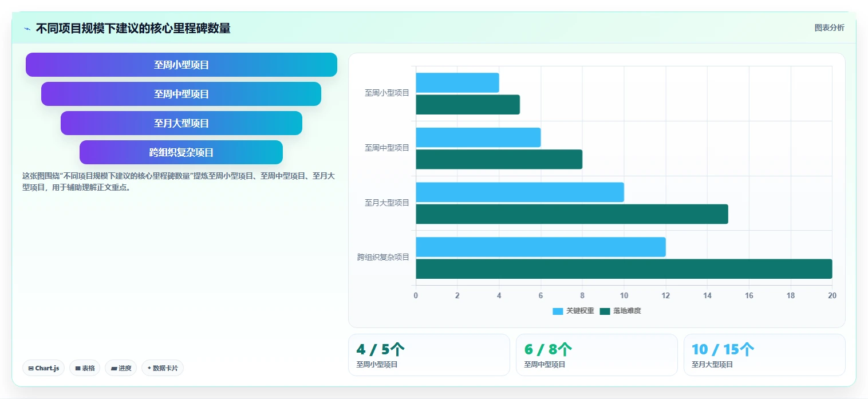Click the y-axis label 至月大型项目
The height and width of the screenshot is (399, 868).
point(387,203)
